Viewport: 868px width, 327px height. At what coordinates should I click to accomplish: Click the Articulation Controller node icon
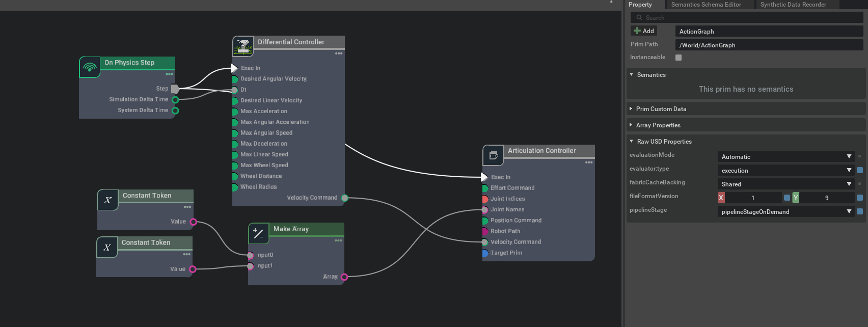(x=493, y=155)
